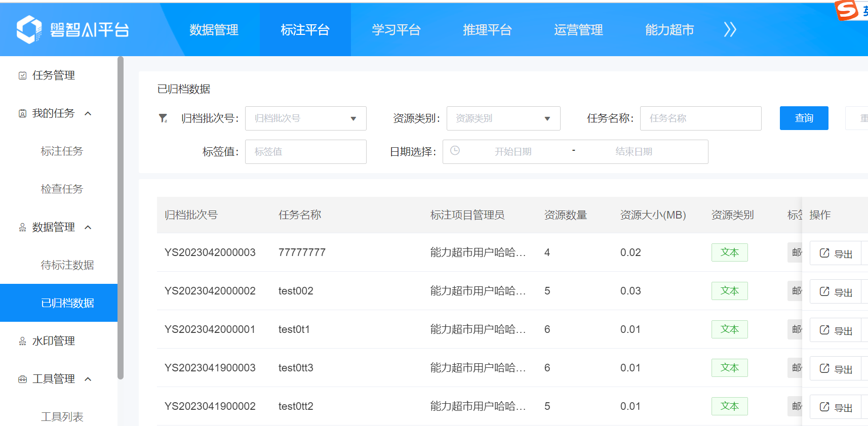This screenshot has width=868, height=426.
Task: Export row YS2023042000003 with 导出
Action: tap(836, 253)
